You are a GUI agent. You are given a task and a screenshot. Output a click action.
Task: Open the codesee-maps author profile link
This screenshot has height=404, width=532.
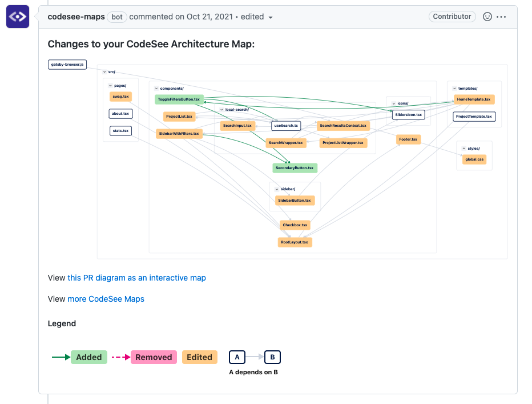click(x=76, y=17)
